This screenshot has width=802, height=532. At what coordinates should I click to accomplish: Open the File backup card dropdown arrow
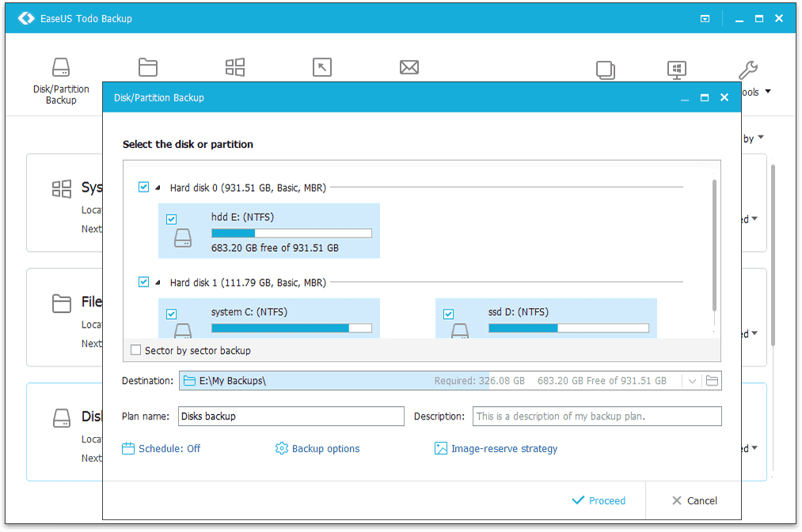[x=754, y=333]
